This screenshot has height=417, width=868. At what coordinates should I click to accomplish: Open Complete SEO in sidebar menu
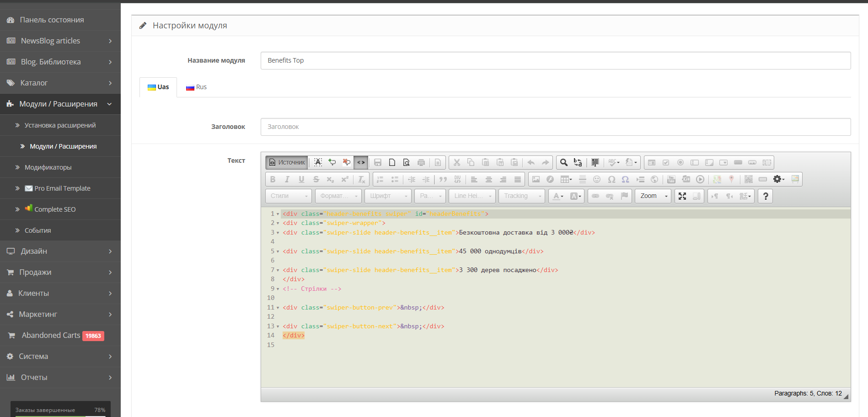55,209
